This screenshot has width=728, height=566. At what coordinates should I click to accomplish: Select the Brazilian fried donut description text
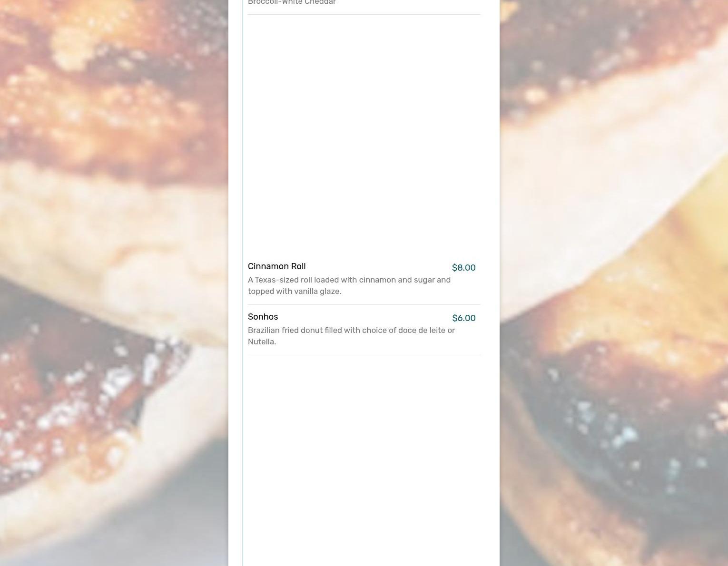point(351,336)
